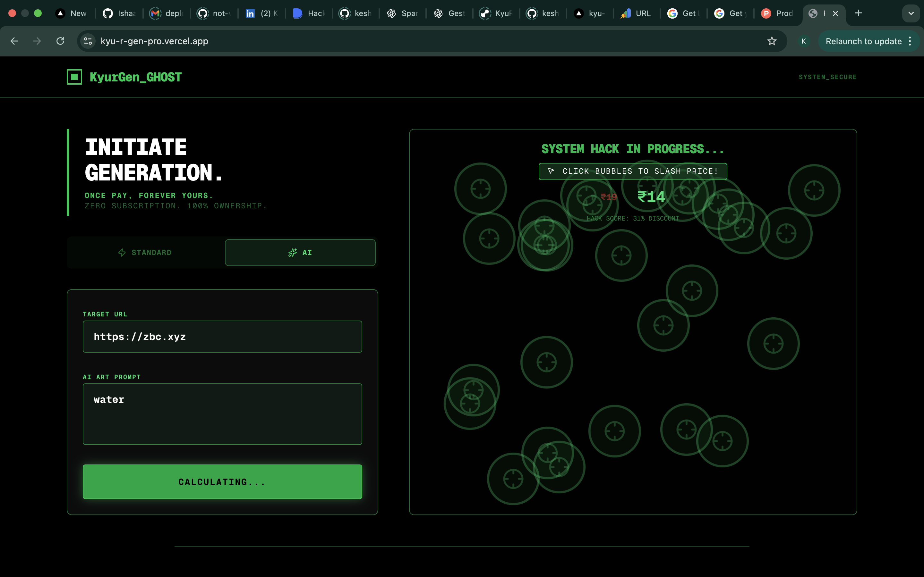Click the bookmark star icon in address bar
Viewport: 924px width, 577px height.
pyautogui.click(x=772, y=41)
